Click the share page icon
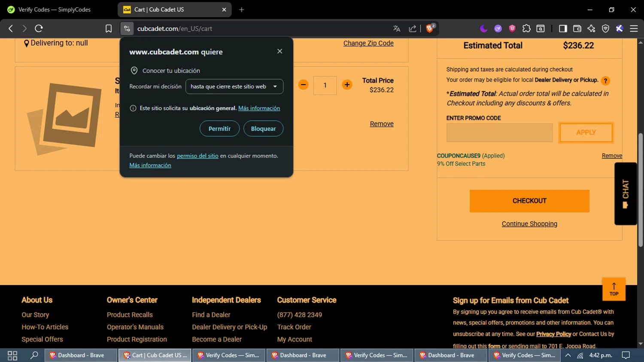The image size is (644, 362). [x=413, y=28]
